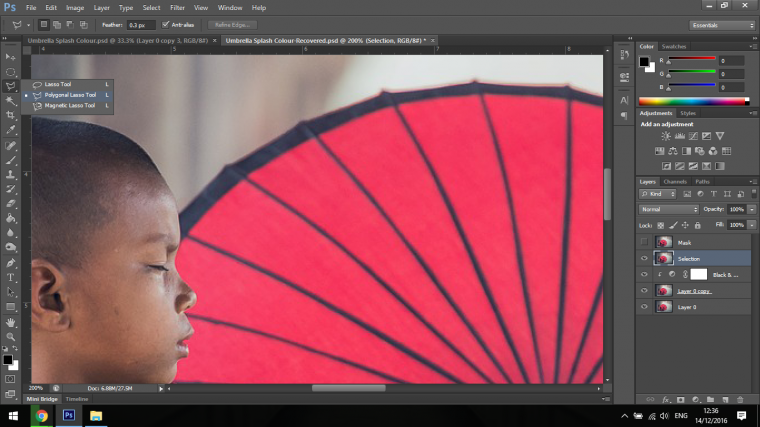Open the layer filter Kind dropdown
This screenshot has width=760, height=427.
point(658,194)
